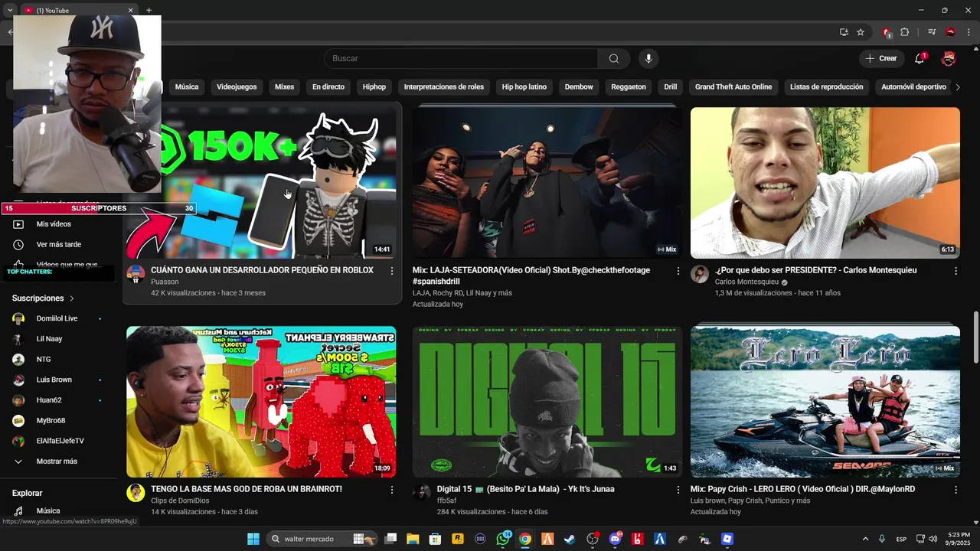The width and height of the screenshot is (980, 551).
Task: Select the Grand Theft Auto Online chip
Action: [x=733, y=87]
